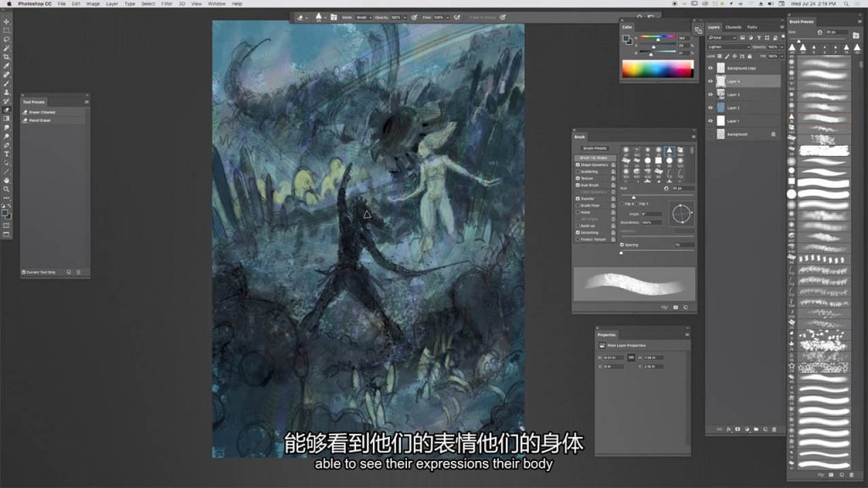868x488 pixels.
Task: Open the Brush panel flyout menu icon
Action: pos(693,136)
